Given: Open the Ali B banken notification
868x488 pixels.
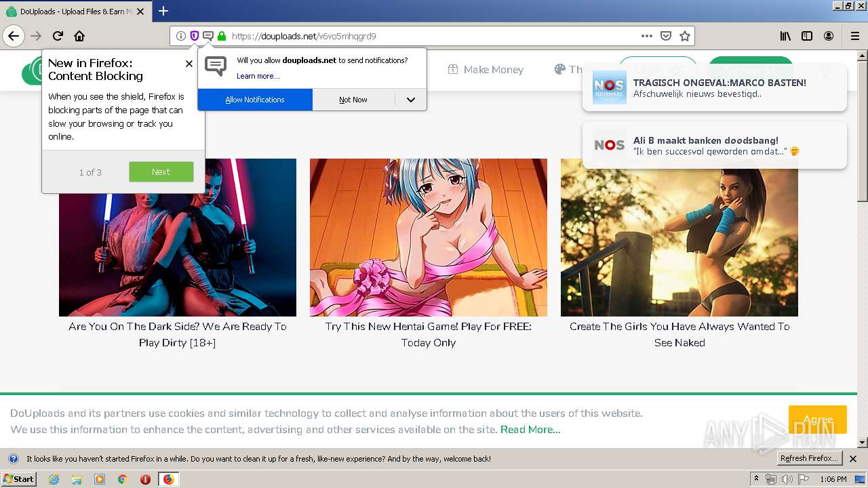Looking at the screenshot, I should coord(715,145).
